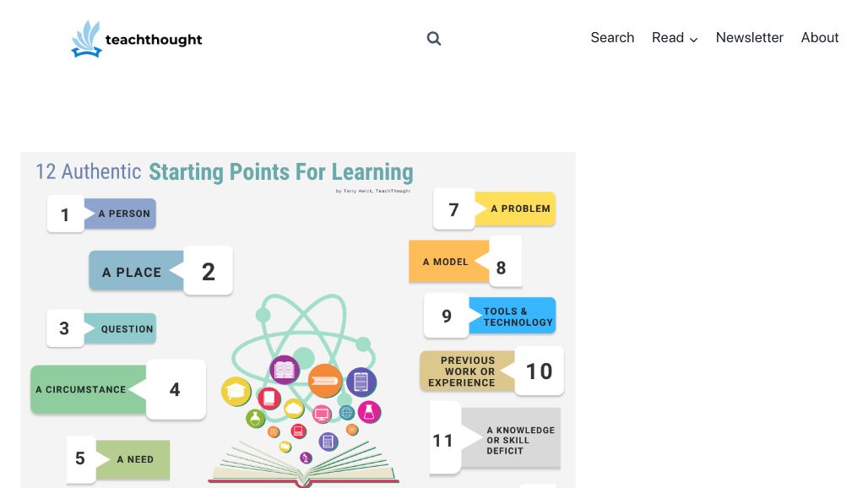
Task: Click the yellow A PROBLEM label
Action: [515, 209]
